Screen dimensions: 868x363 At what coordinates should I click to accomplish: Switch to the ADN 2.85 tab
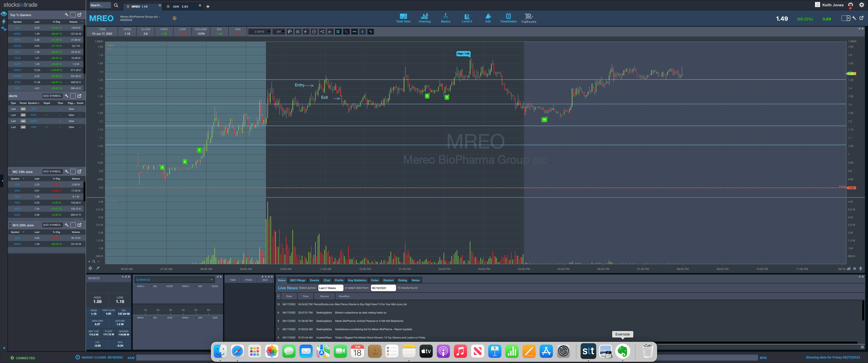click(181, 6)
